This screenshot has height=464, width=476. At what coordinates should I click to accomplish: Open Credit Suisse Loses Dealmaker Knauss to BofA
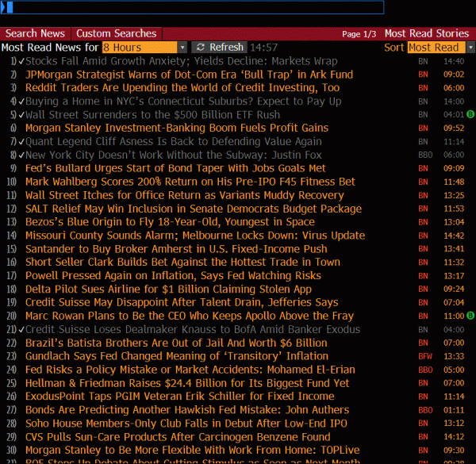coord(193,329)
